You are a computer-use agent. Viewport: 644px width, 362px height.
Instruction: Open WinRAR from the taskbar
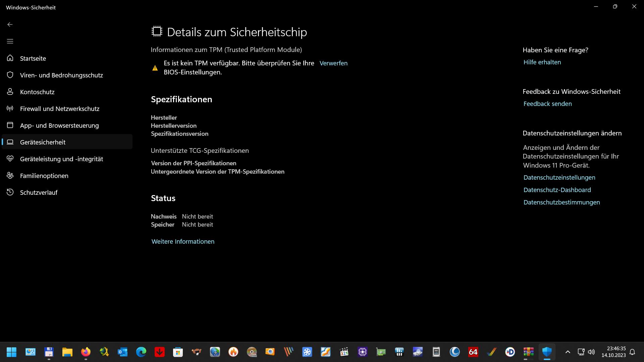pos(528,352)
